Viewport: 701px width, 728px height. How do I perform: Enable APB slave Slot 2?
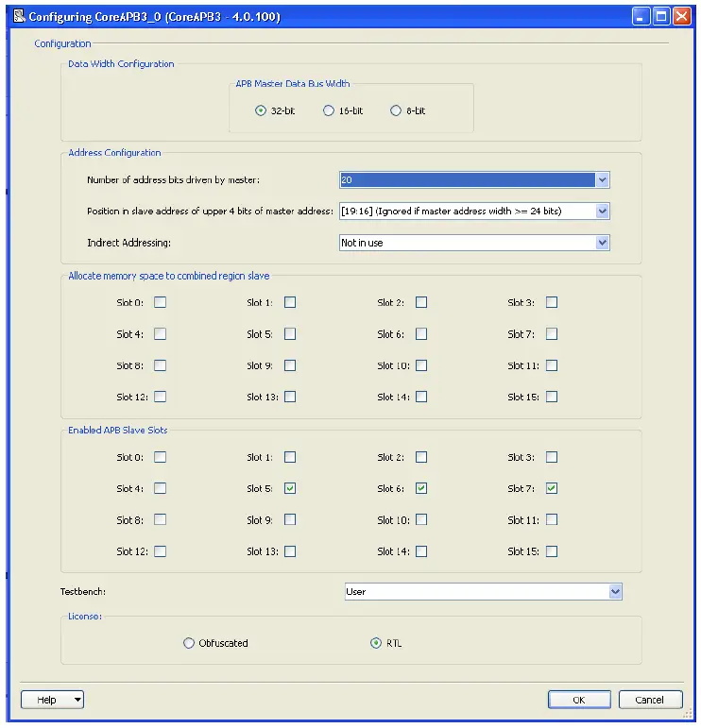coord(421,457)
